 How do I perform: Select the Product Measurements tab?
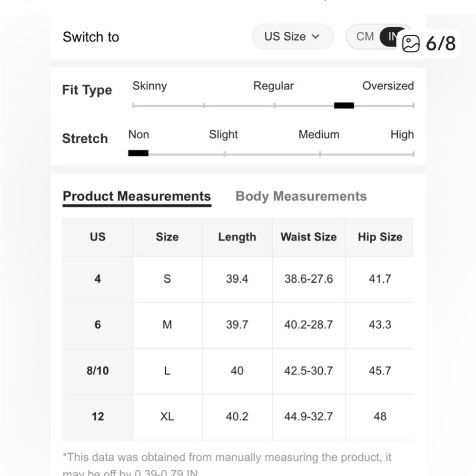point(137,197)
